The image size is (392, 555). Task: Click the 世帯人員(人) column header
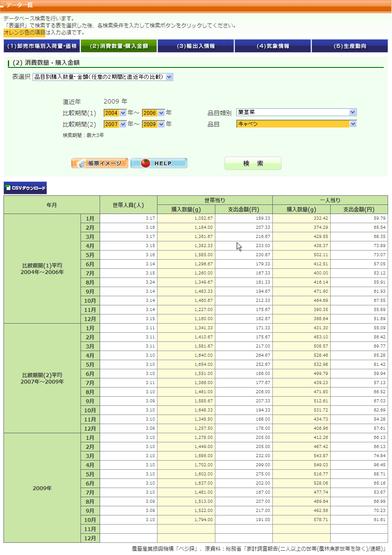pyautogui.click(x=128, y=205)
